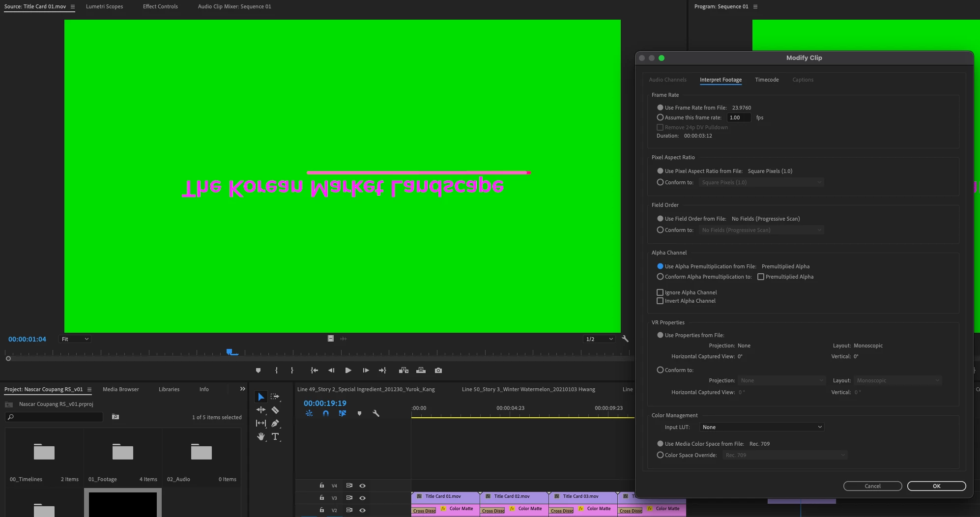This screenshot has width=980, height=517.
Task: Switch to Audio Channels tab
Action: tap(667, 80)
